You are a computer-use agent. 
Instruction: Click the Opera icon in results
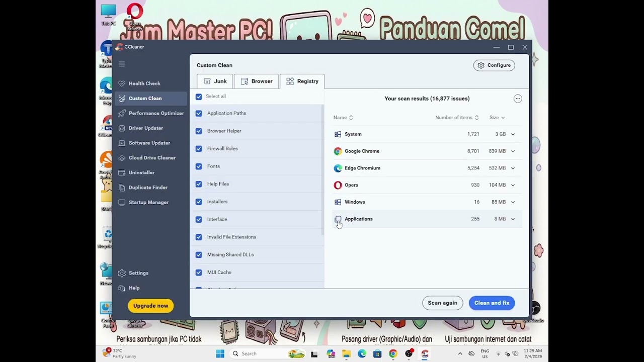pyautogui.click(x=338, y=185)
